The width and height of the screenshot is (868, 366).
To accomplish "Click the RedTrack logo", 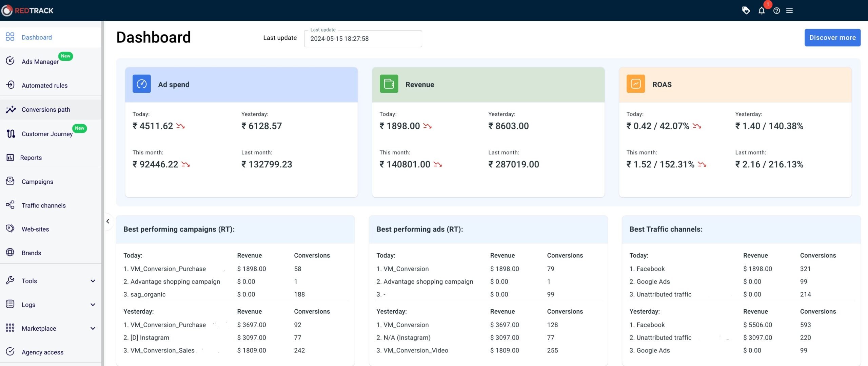I will pos(28,11).
